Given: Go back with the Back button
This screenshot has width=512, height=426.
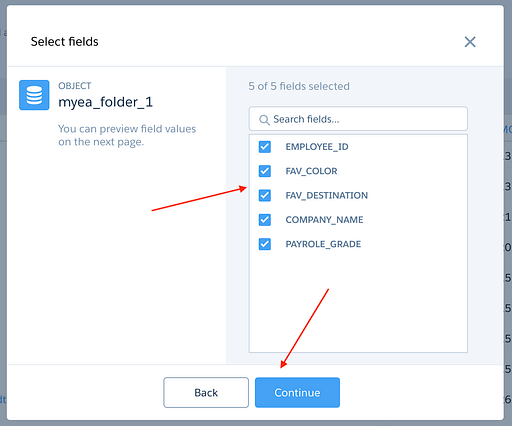Looking at the screenshot, I should tap(206, 392).
